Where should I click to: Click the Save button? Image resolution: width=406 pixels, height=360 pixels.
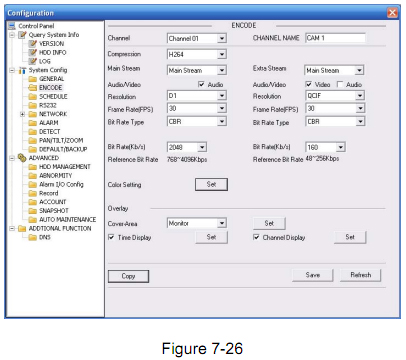tap(313, 275)
